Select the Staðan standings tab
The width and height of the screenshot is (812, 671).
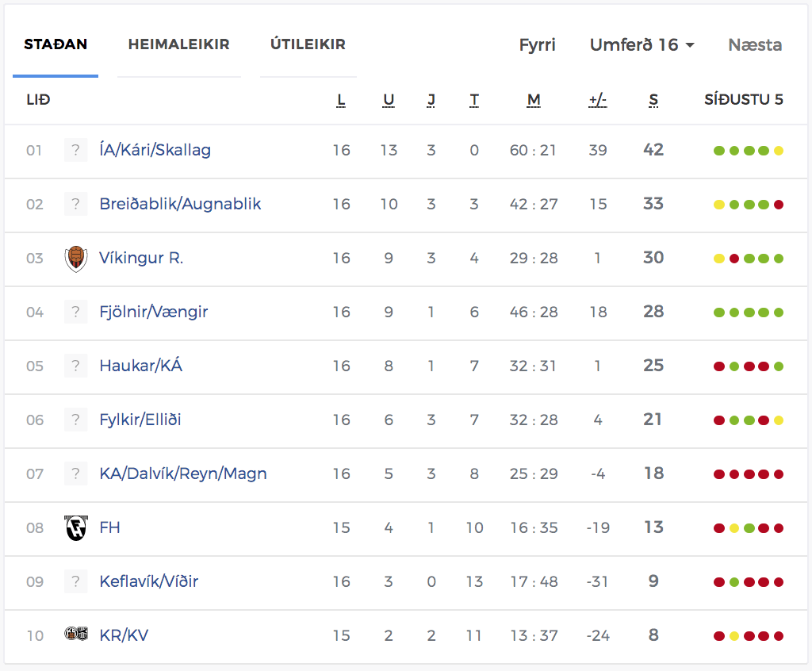56,44
